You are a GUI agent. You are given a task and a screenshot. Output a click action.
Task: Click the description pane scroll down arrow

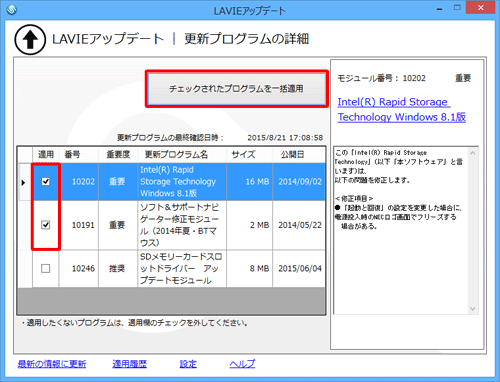click(x=473, y=309)
